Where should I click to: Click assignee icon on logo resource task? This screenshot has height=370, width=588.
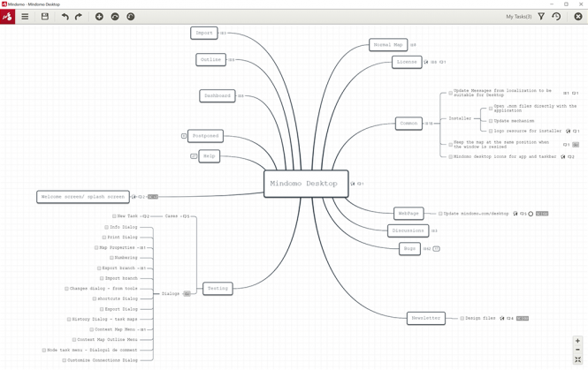[x=569, y=131]
